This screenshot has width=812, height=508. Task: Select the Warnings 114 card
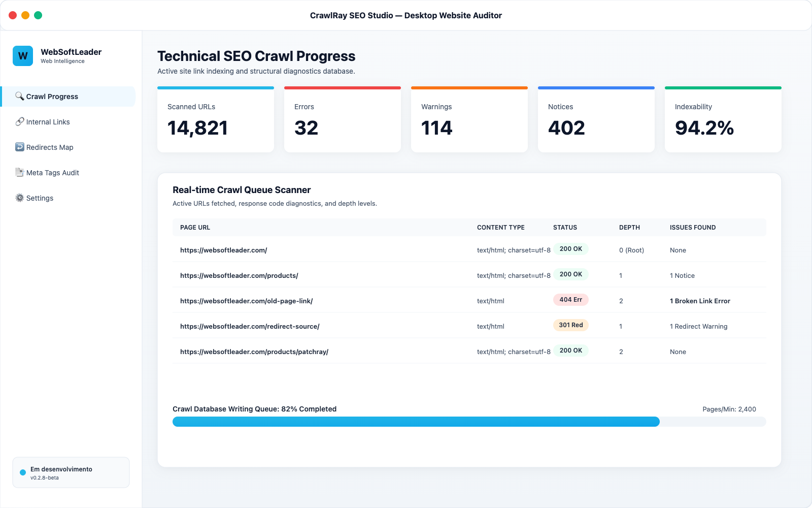[x=469, y=119]
